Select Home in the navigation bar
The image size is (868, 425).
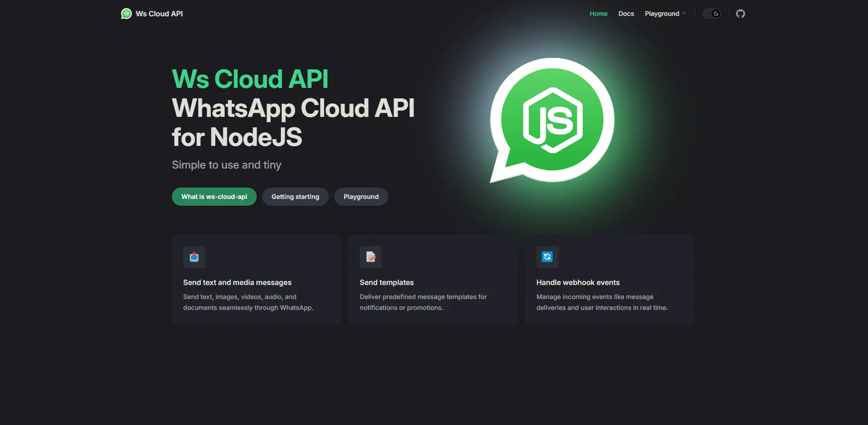click(598, 14)
